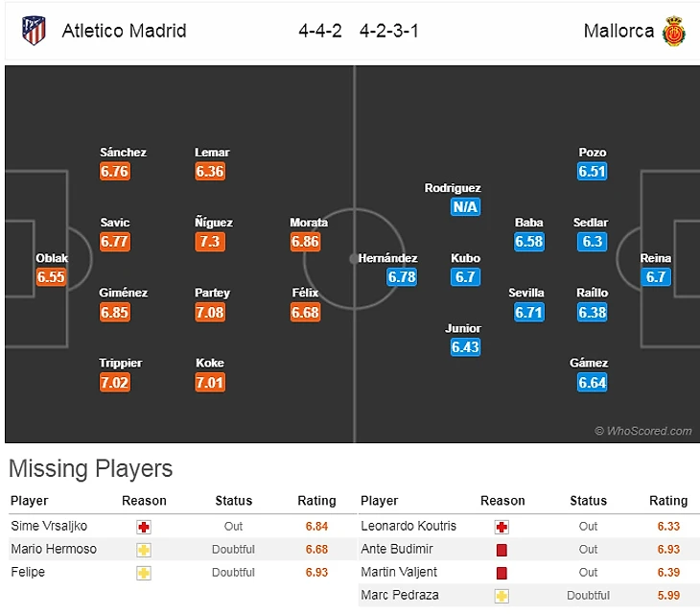Click the Atletico Madrid team name

124,31
